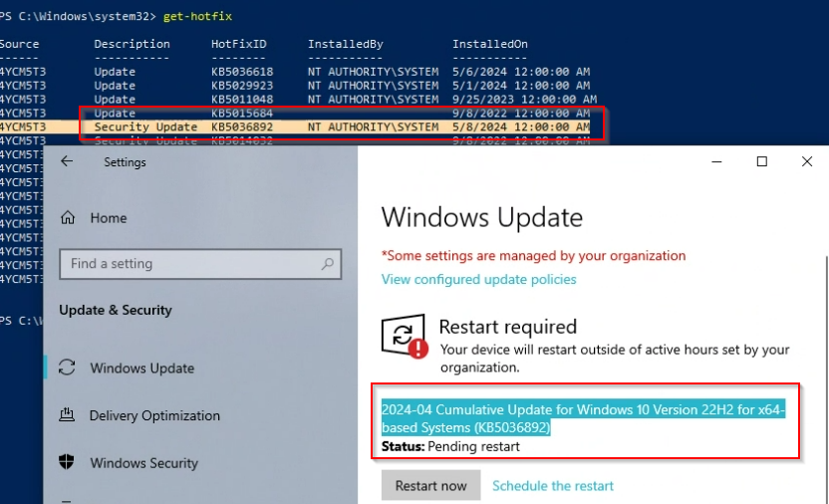Open the Schedule the restart link

[x=553, y=485]
